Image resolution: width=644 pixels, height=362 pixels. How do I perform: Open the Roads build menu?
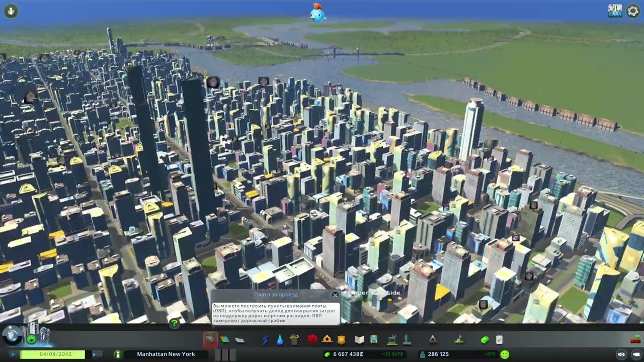210,339
